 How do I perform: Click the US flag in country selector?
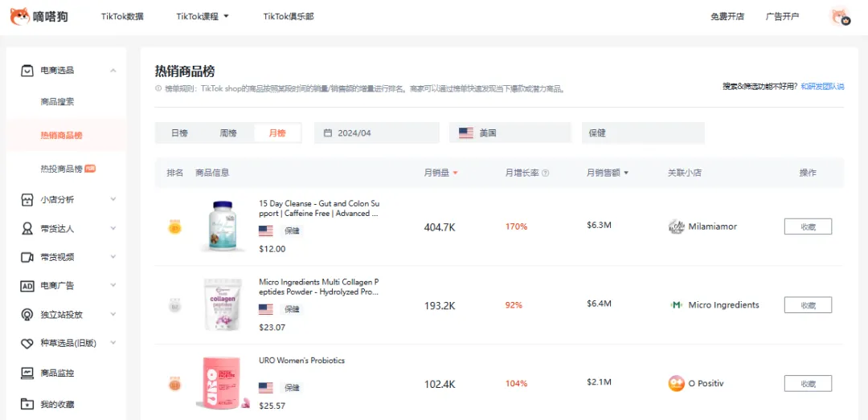click(x=466, y=133)
